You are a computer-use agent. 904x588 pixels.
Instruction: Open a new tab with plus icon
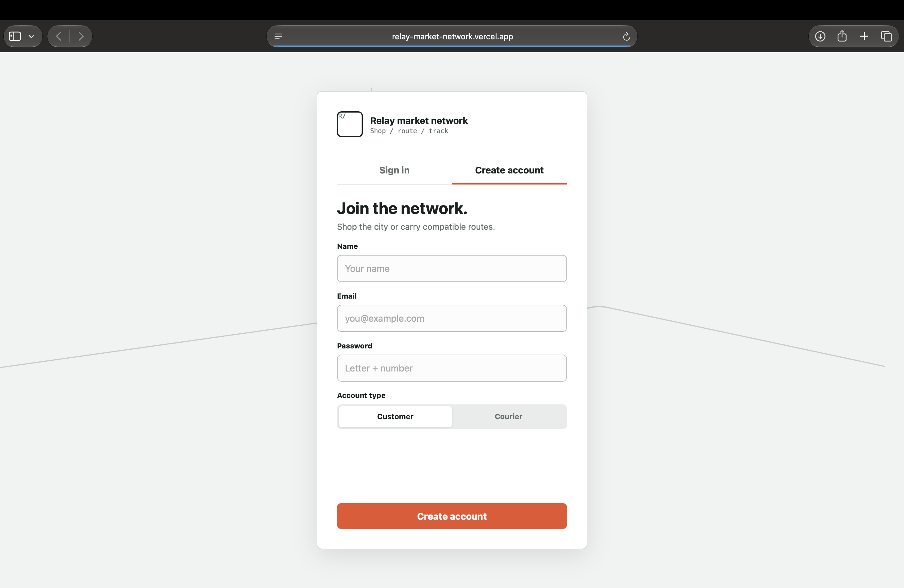(x=864, y=37)
